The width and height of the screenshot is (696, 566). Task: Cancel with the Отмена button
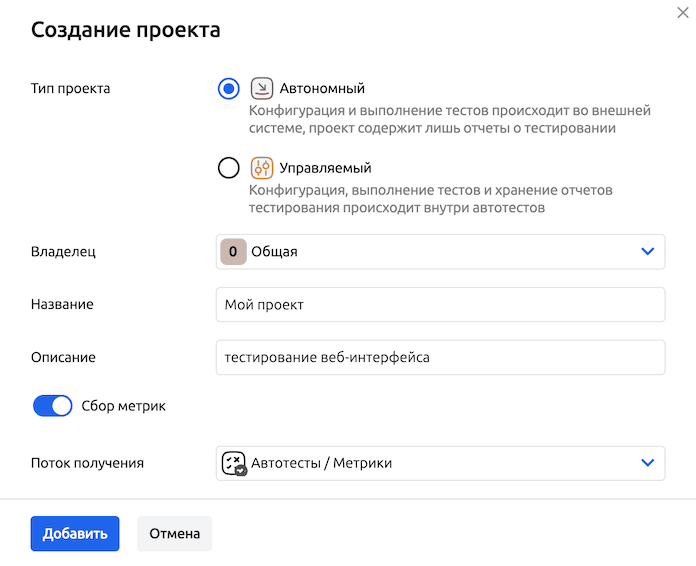tap(174, 533)
